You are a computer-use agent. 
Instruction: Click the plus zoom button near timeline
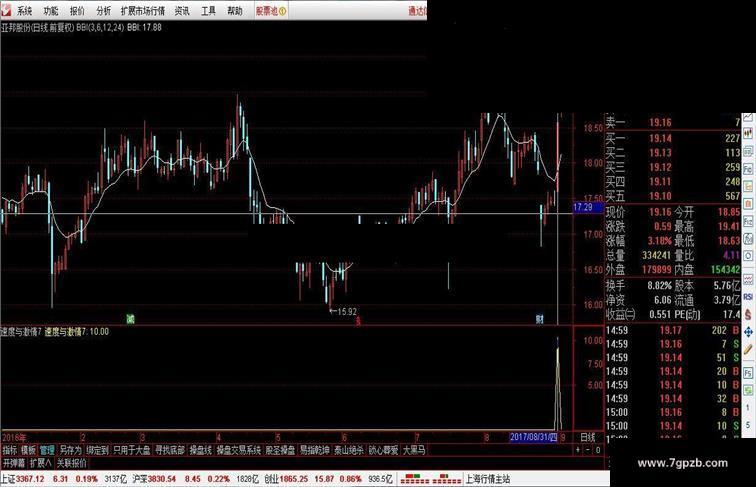pyautogui.click(x=578, y=450)
